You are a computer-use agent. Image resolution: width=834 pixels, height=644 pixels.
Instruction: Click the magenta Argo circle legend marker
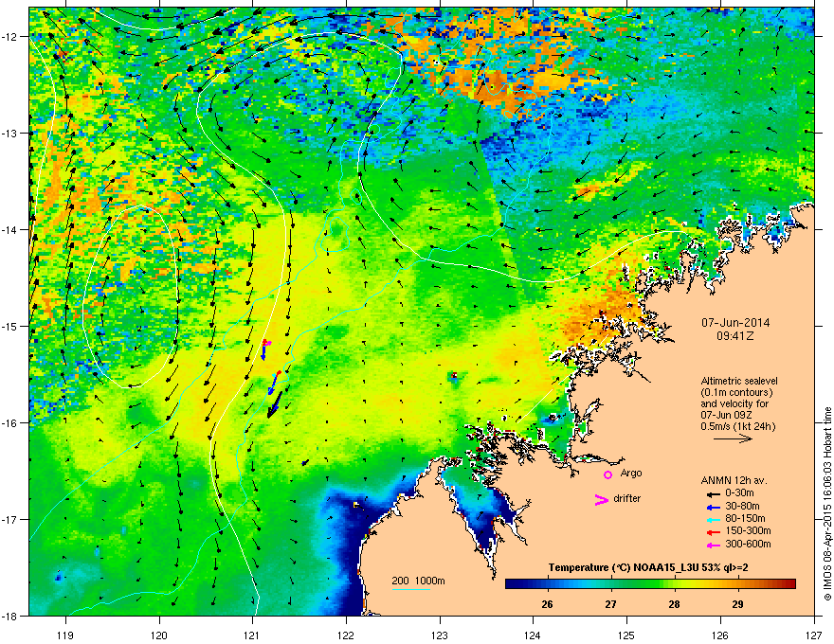(607, 474)
